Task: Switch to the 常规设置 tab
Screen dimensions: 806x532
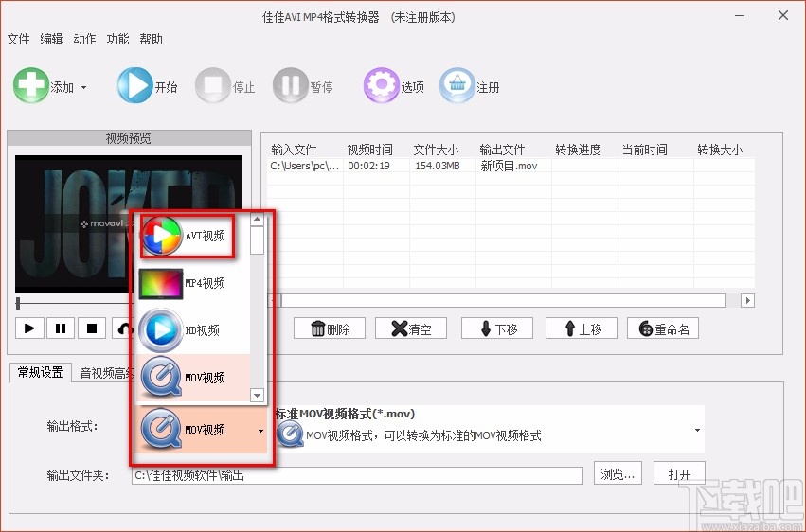Action: (x=40, y=372)
